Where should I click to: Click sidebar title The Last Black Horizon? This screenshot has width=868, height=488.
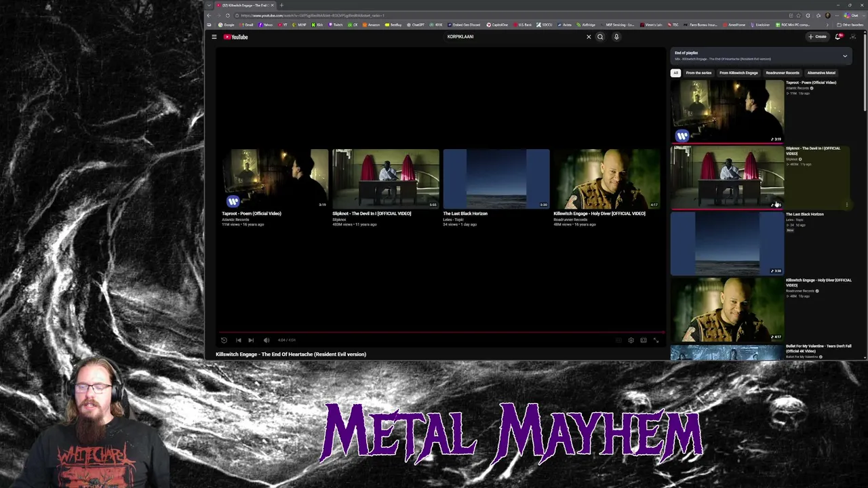click(805, 214)
